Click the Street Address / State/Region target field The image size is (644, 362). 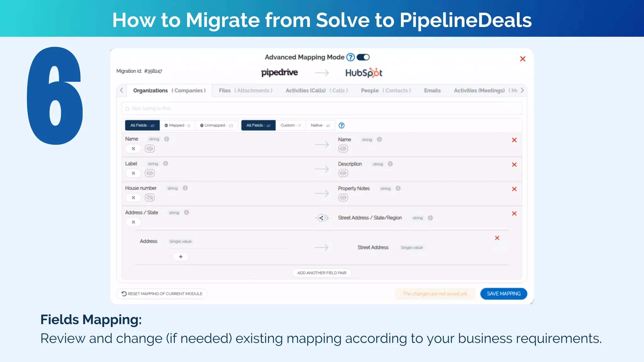point(370,218)
